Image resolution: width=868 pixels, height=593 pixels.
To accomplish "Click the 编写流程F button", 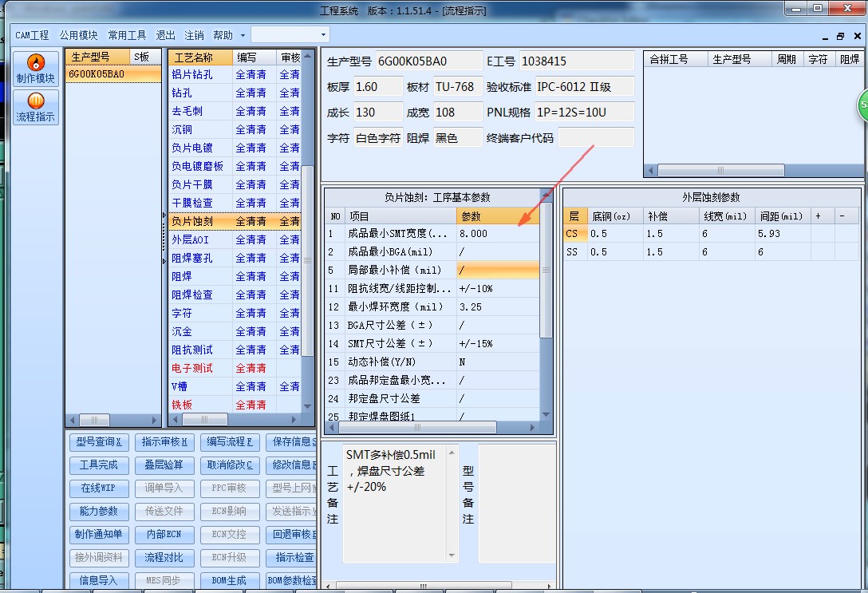I will (x=230, y=442).
